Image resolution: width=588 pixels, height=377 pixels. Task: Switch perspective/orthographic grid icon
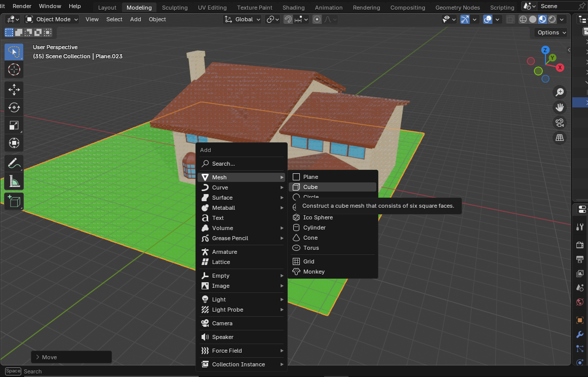[x=560, y=138]
